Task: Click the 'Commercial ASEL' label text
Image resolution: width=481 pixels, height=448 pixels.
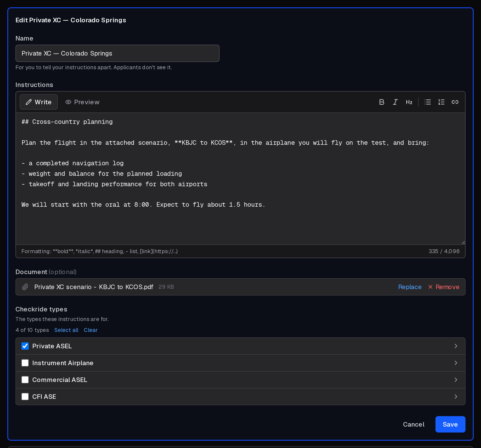Action: pyautogui.click(x=60, y=380)
